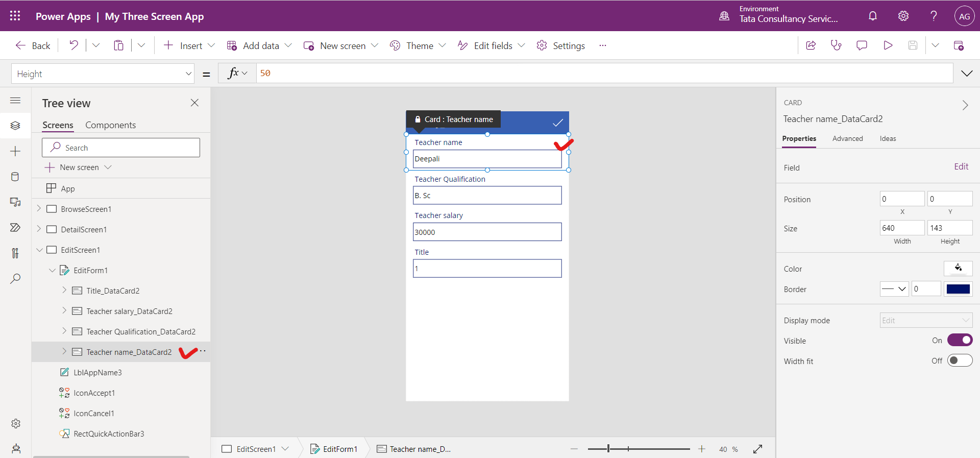Open the App checker stethoscope
The width and height of the screenshot is (980, 458).
836,45
